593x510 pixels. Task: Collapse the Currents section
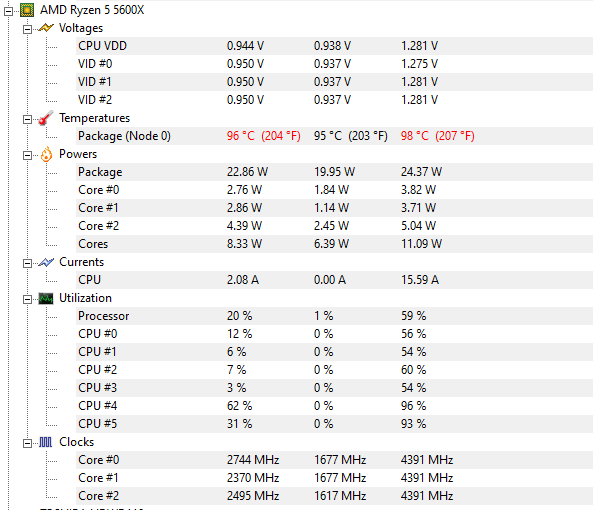(x=27, y=264)
